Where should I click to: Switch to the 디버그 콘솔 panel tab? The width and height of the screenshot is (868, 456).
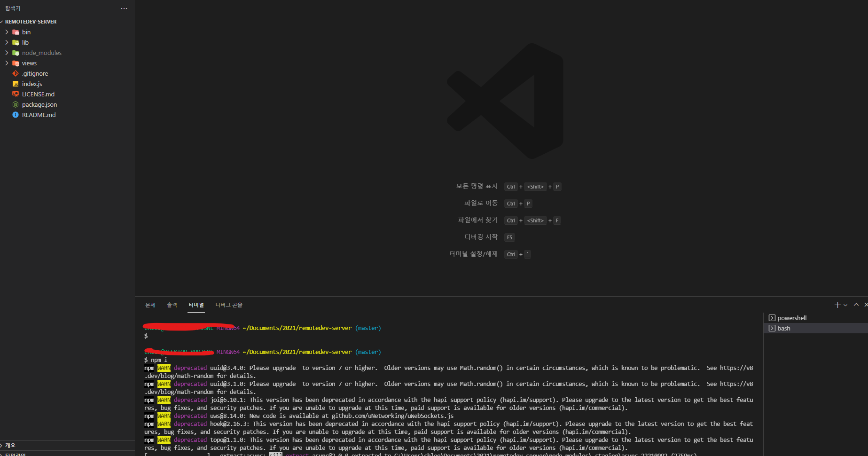point(229,305)
